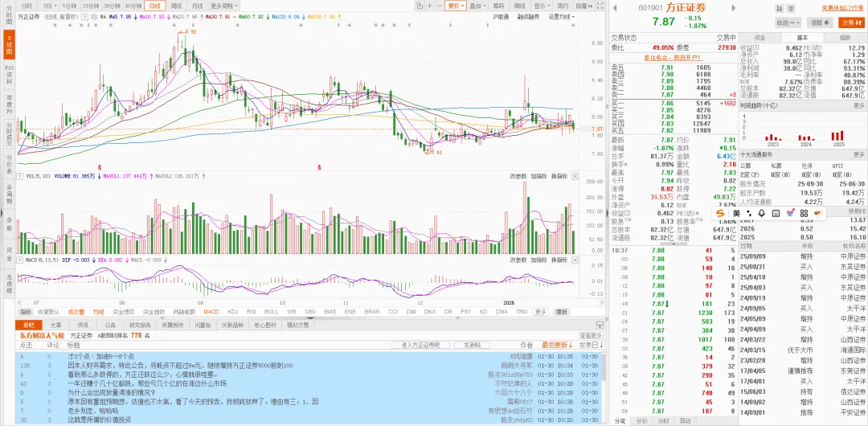Click 抓住机会，即刻开户 link
Screen dimensions: 868x426
672,57
